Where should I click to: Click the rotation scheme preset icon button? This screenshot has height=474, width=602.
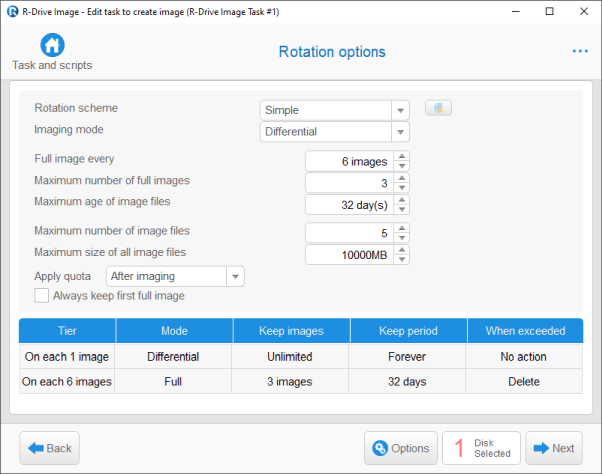pyautogui.click(x=438, y=108)
